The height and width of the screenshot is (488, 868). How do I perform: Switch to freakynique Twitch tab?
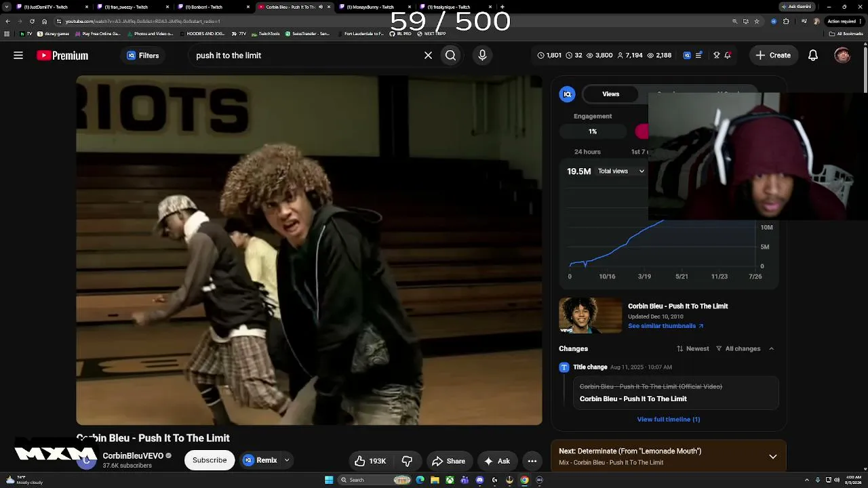(454, 7)
